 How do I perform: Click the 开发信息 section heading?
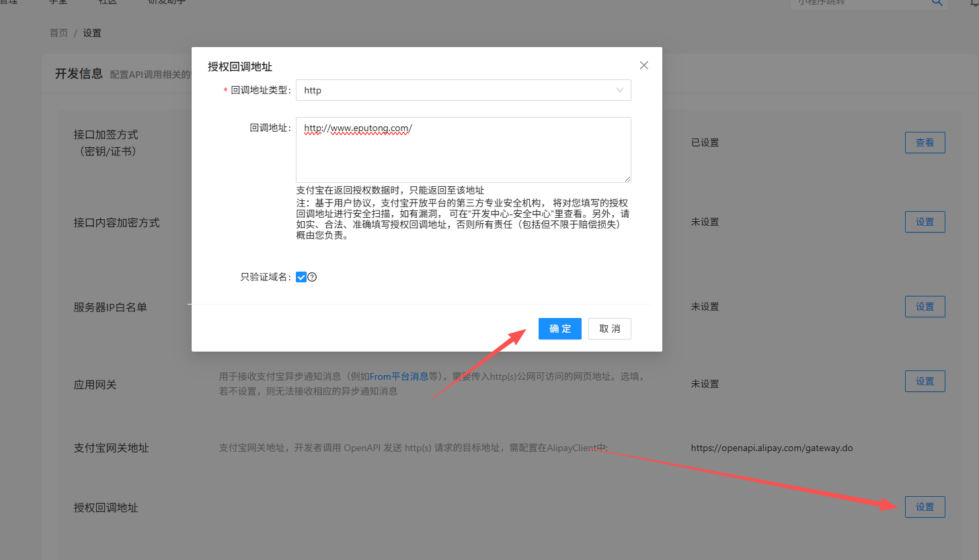(79, 74)
